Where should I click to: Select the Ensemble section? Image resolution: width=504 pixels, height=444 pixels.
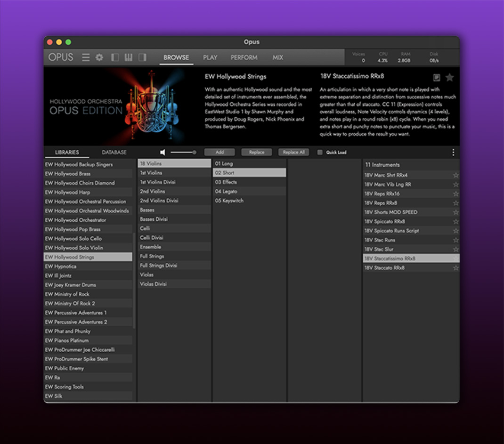click(175, 247)
